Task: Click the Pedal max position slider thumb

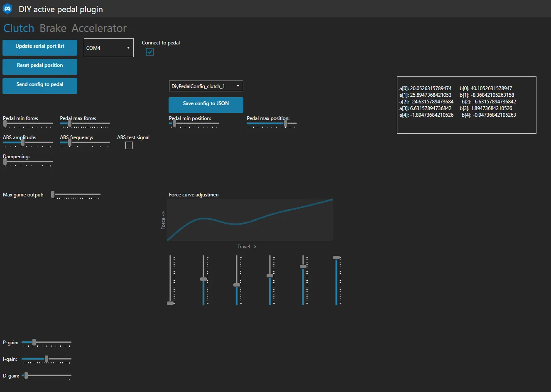Action: tap(286, 123)
